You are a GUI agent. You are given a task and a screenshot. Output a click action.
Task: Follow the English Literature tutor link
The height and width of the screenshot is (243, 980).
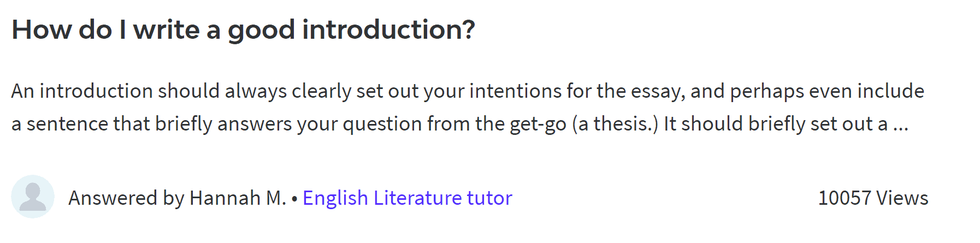click(408, 198)
